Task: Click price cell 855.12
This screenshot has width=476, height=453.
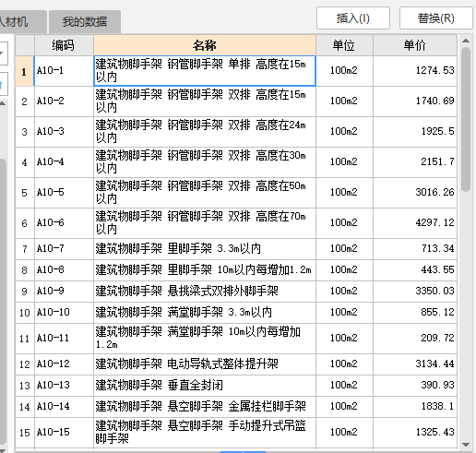Action: pyautogui.click(x=415, y=313)
